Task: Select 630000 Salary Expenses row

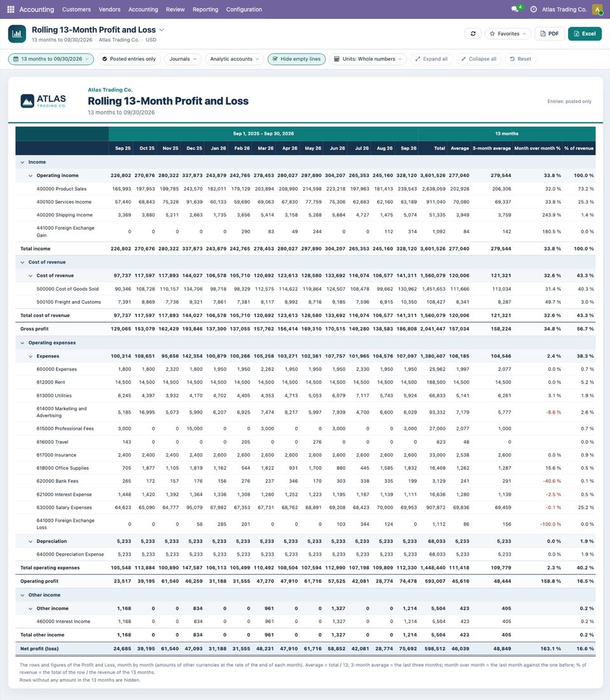Action: (305, 507)
